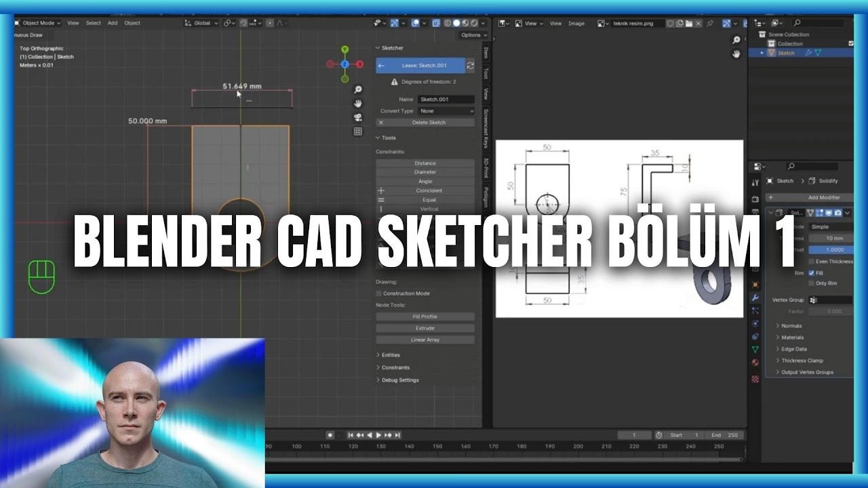The image size is (868, 488).
Task: Switch to the 3D-Print sidebar tab
Action: click(x=486, y=167)
